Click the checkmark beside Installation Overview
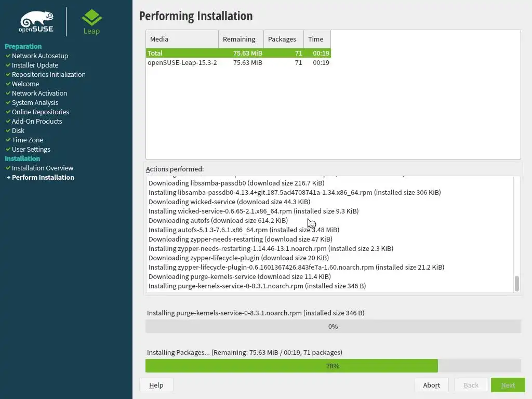The height and width of the screenshot is (399, 532). 8,168
